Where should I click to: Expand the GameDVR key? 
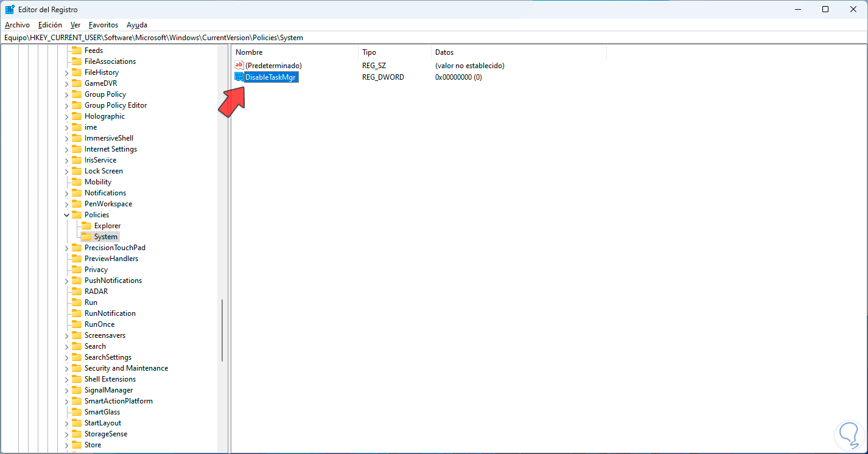pyautogui.click(x=66, y=83)
